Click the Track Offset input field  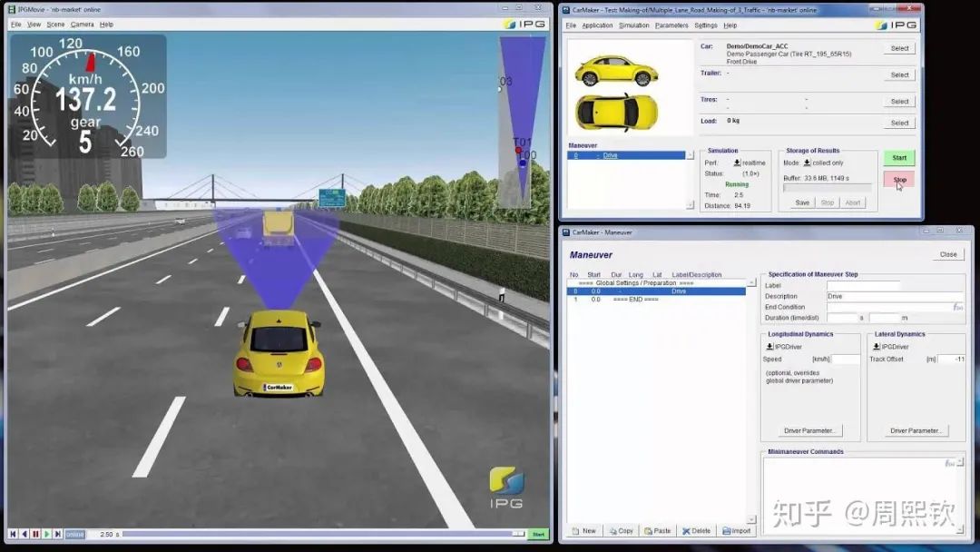click(952, 360)
